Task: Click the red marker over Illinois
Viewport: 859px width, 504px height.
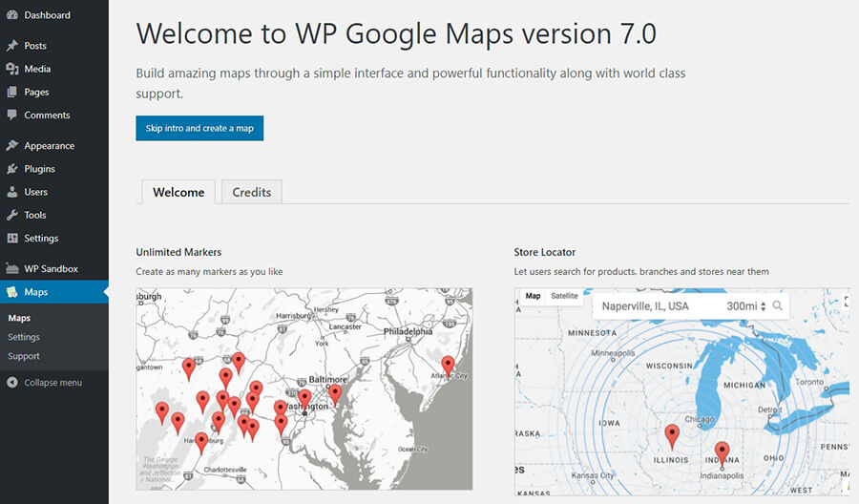Action: (672, 435)
